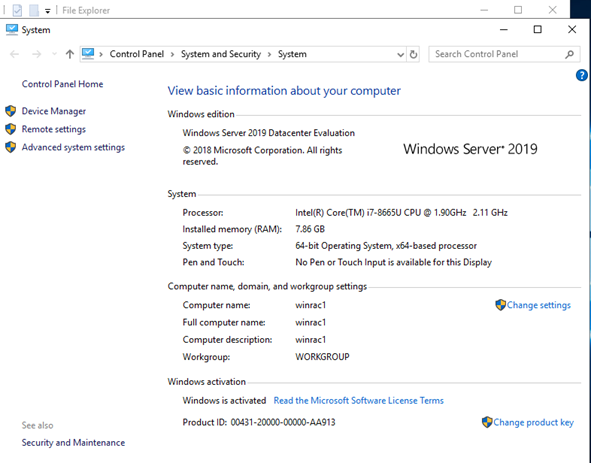The width and height of the screenshot is (591, 463).
Task: Expand chevron before Control Panel breadcrumb
Action: point(101,55)
